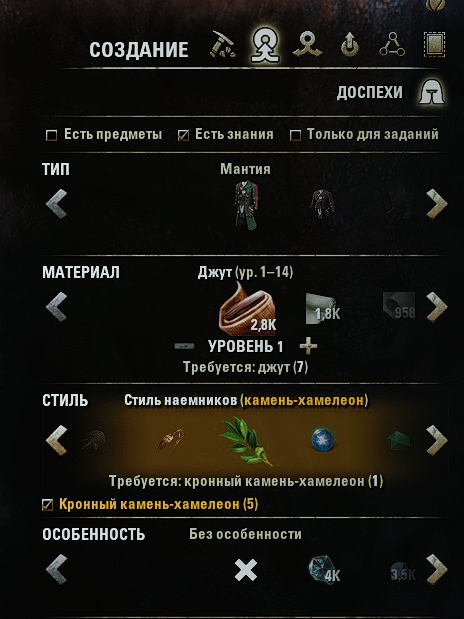Screen dimensions: 464x619
Task: Decrease item level with minus button
Action: pyautogui.click(x=184, y=346)
